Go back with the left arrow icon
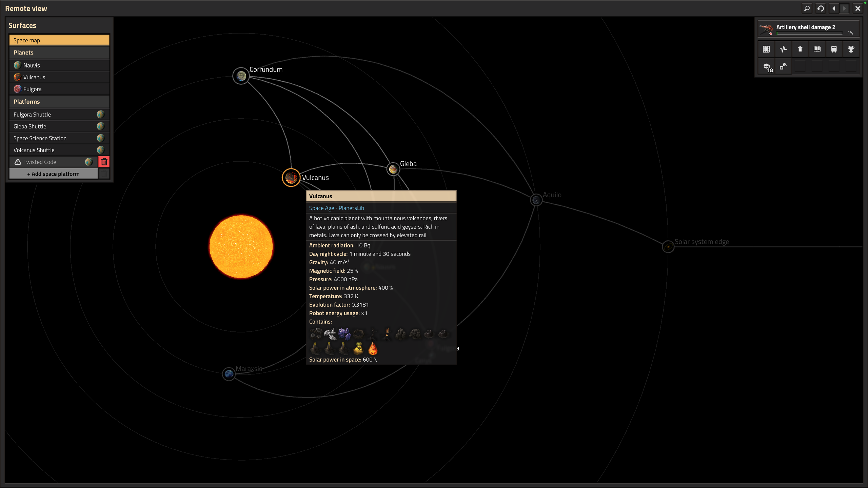The width and height of the screenshot is (868, 488). pos(834,8)
